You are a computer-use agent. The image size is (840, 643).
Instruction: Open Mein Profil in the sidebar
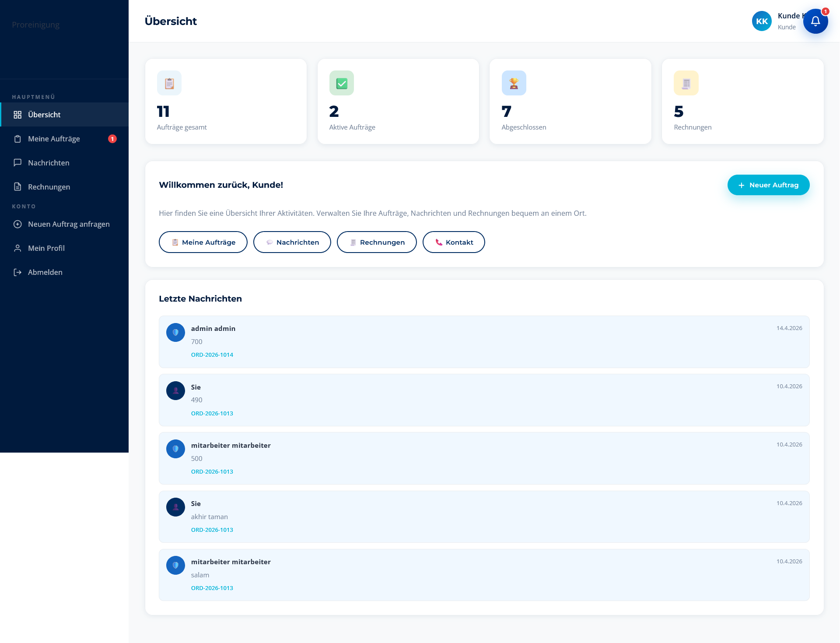click(64, 248)
